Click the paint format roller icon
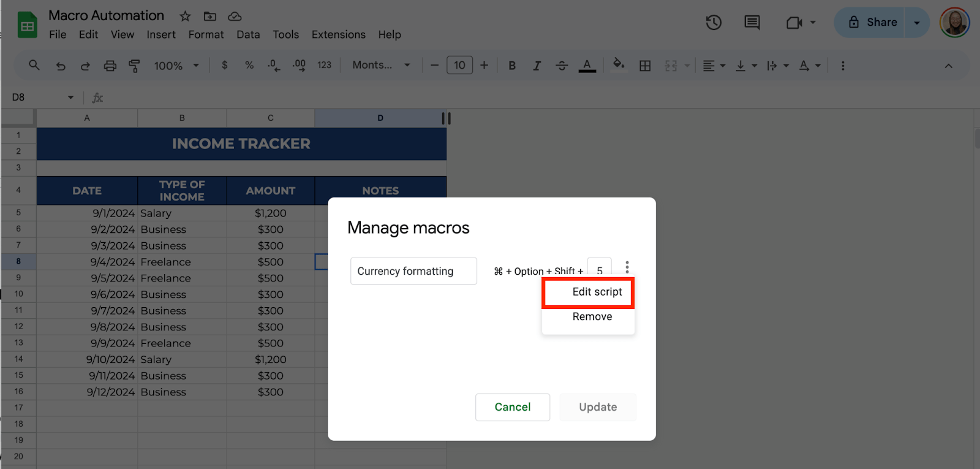 (x=134, y=66)
